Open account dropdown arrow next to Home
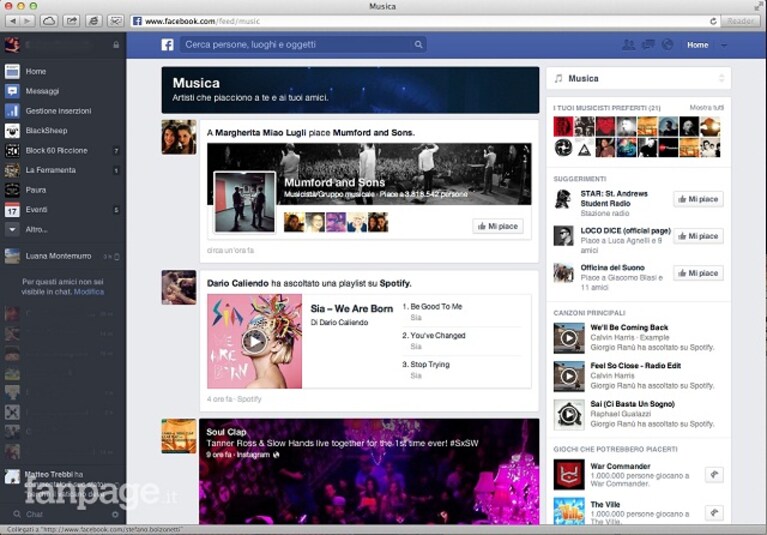Viewport: 767px width, 535px height. pyautogui.click(x=724, y=45)
